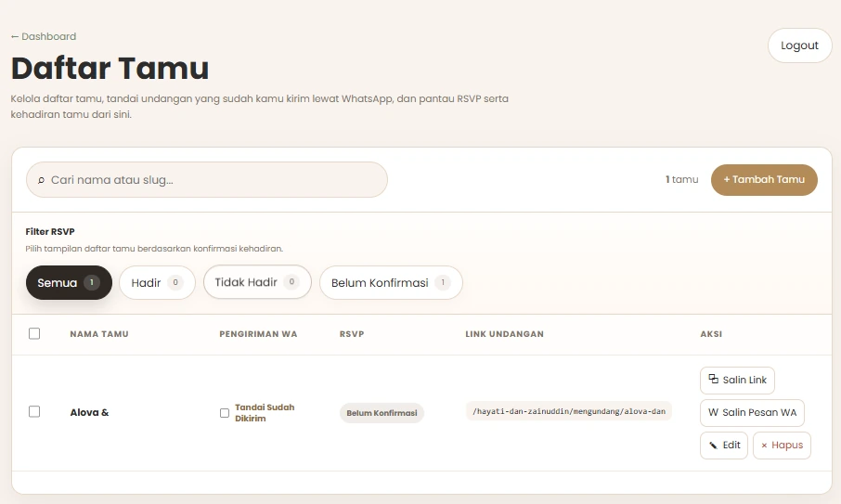Click the LINK UNDANGAN column header
The width and height of the screenshot is (841, 504).
pyautogui.click(x=504, y=334)
